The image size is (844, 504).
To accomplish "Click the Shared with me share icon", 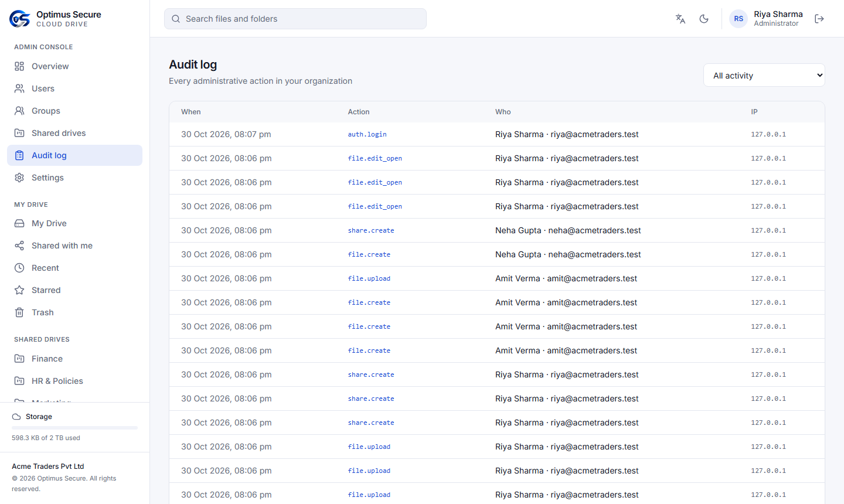I will coord(19,246).
